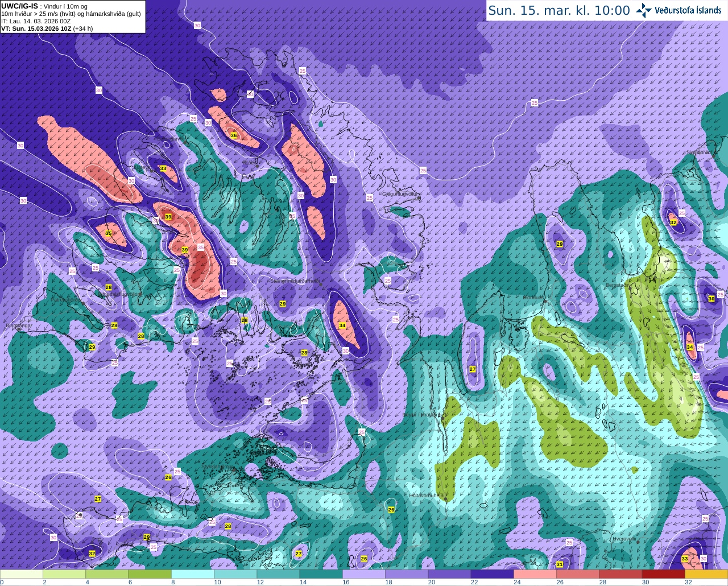This screenshot has width=728, height=586.
Task: Click the medium purple 18–20 m/s legend swatch
Action: coord(407,574)
